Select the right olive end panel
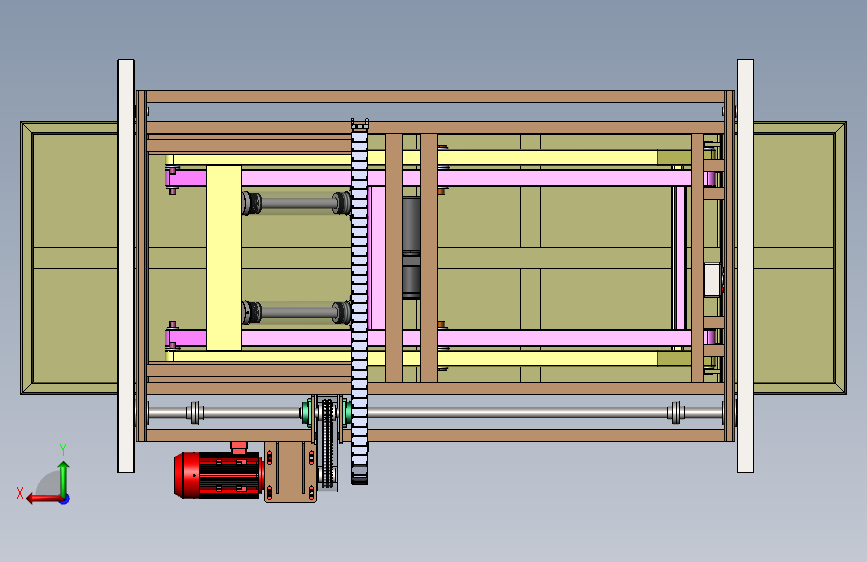Viewport: 867px width, 562px height. coord(800,258)
